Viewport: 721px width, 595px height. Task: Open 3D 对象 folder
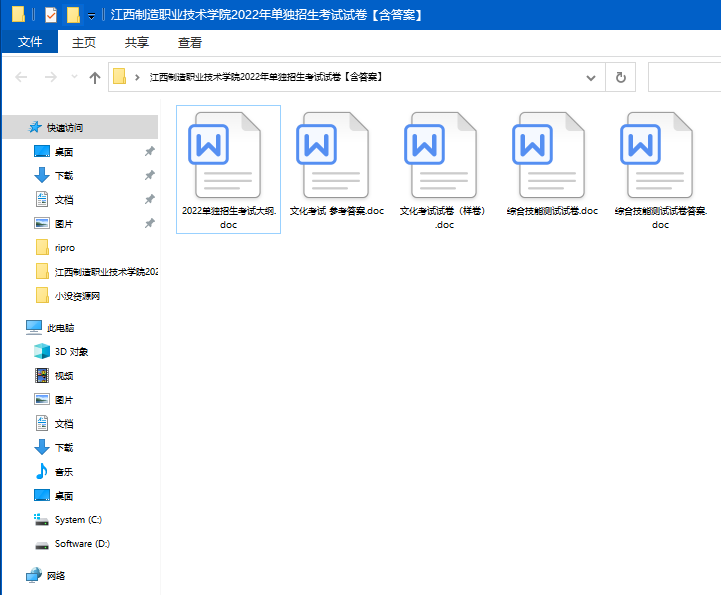(x=71, y=352)
